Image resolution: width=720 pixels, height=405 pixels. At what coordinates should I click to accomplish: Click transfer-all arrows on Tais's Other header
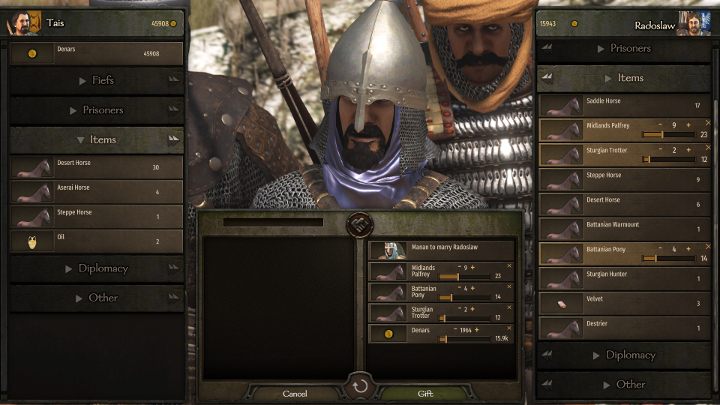(173, 297)
